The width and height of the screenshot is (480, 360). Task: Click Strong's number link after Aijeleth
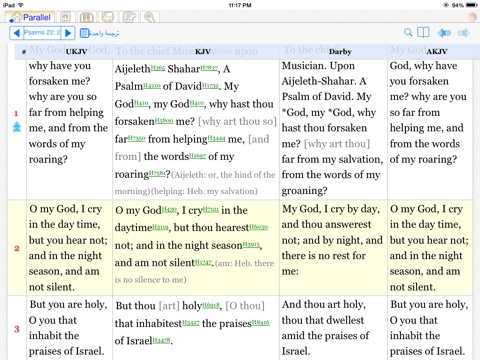tap(158, 68)
